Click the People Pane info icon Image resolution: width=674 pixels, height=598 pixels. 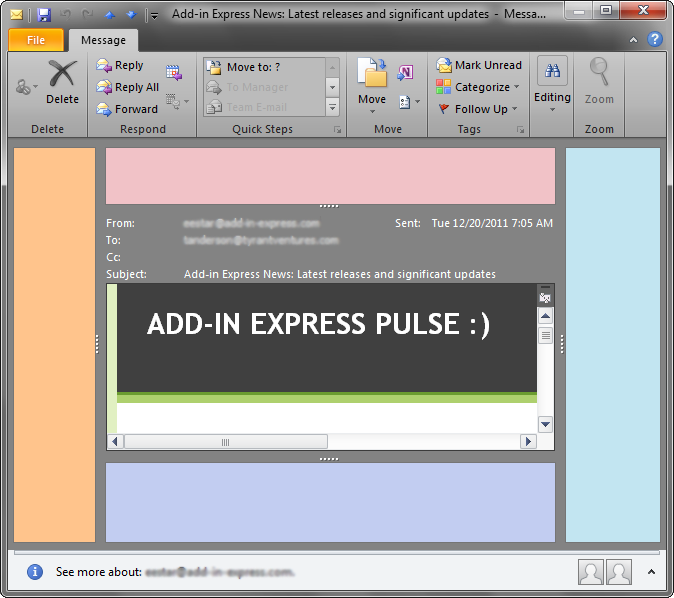[x=35, y=572]
